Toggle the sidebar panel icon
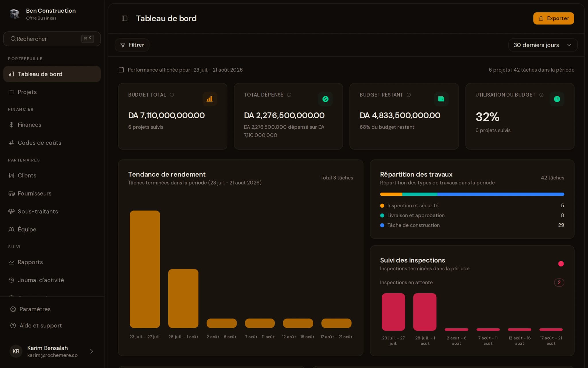The height and width of the screenshot is (368, 588). click(124, 18)
